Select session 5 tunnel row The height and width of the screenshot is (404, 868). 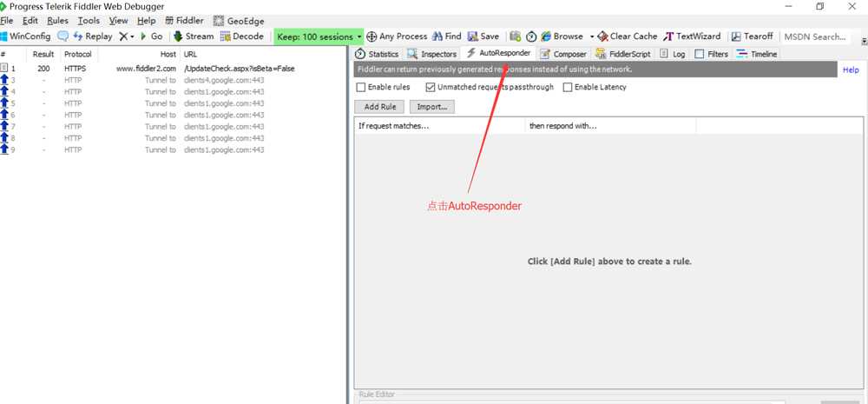point(172,103)
